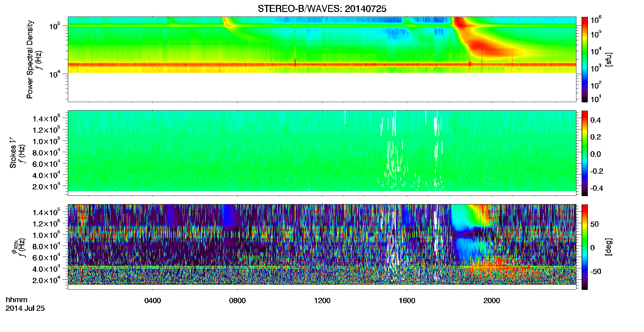Click the 0800 time tick label

pyautogui.click(x=238, y=301)
